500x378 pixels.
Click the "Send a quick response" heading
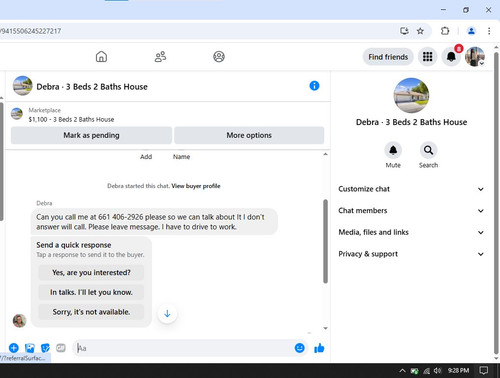(74, 245)
